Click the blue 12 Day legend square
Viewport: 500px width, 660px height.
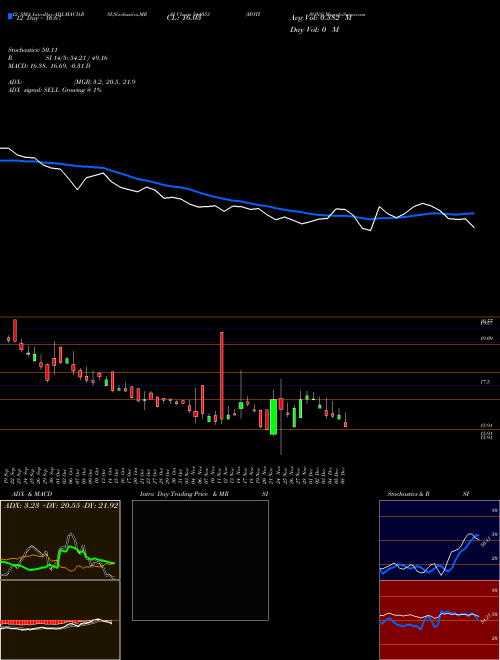tap(10, 16)
